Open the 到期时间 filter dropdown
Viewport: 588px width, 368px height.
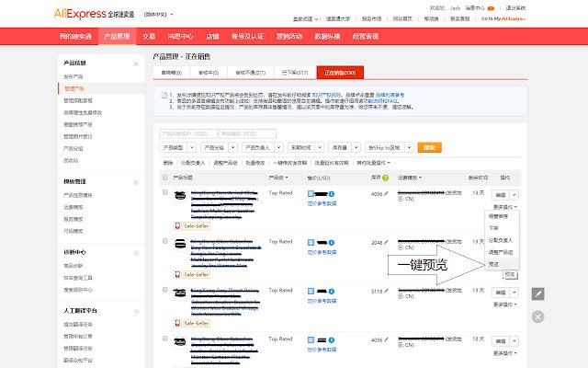tap(306, 147)
